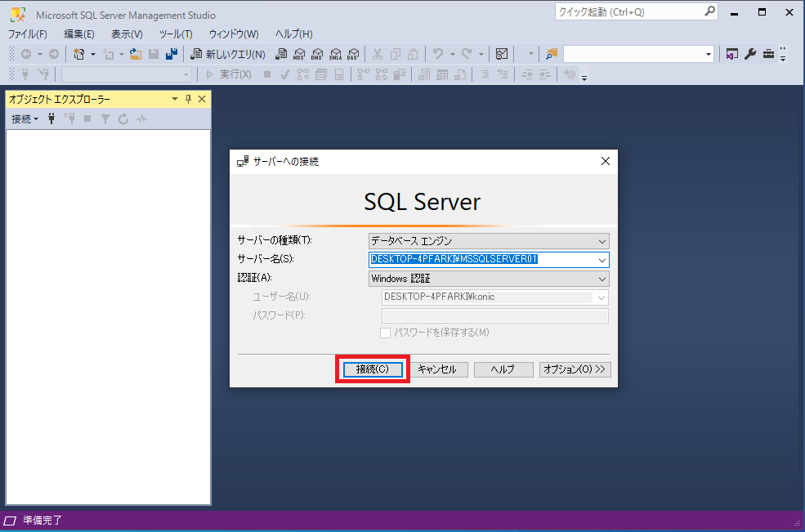
Task: Click the 接続 button to connect
Action: coord(372,369)
